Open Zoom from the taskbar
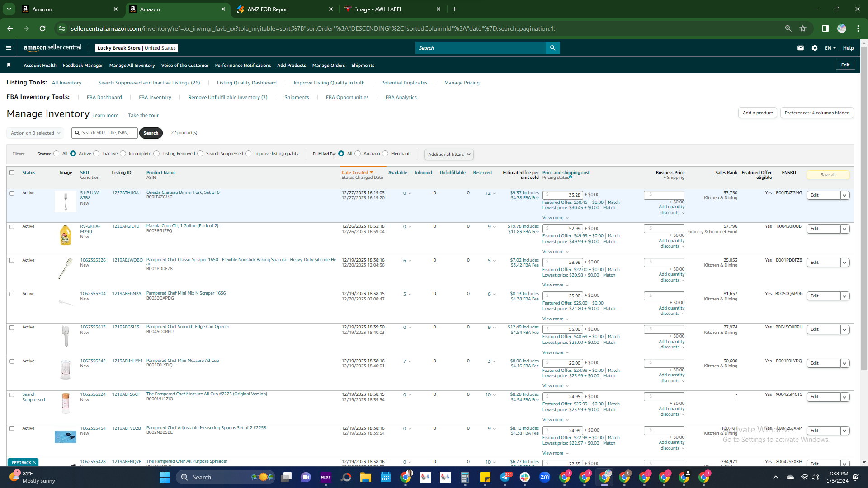The width and height of the screenshot is (868, 488). click(545, 477)
